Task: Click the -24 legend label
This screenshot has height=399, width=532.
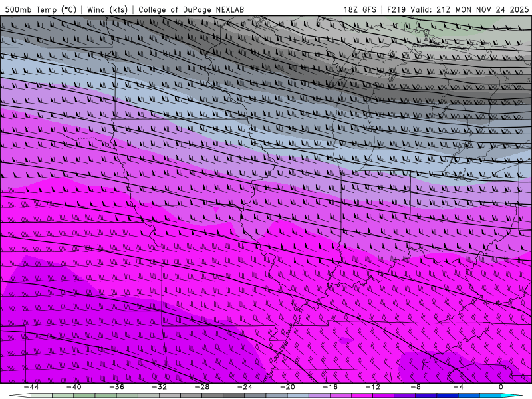Action: tap(245, 387)
